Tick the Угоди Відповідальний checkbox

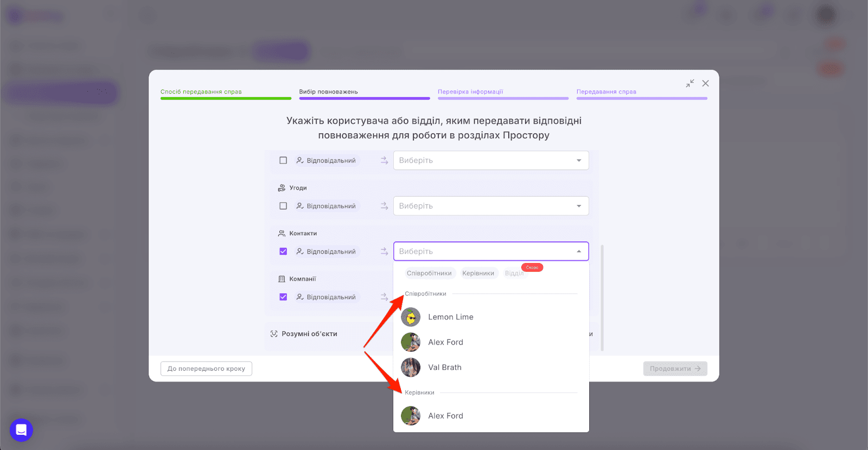point(283,206)
